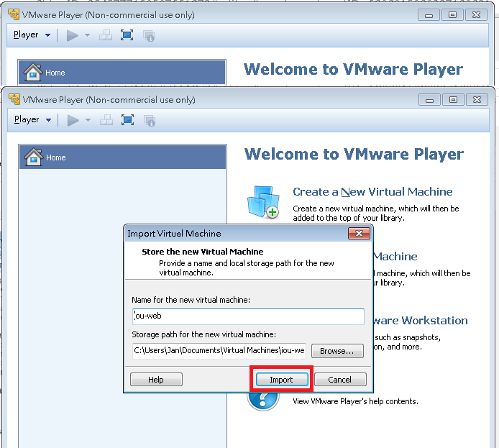Maximize the back VMware Player window
The image size is (499, 448).
[x=452, y=15]
